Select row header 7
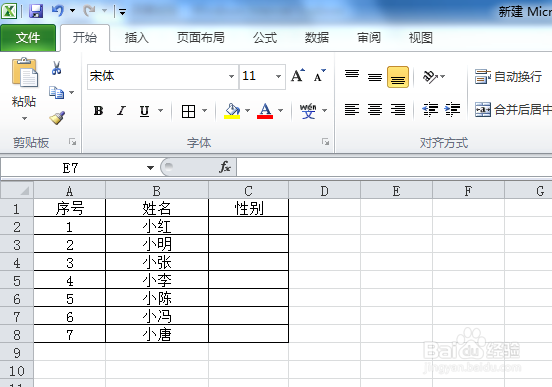 [17, 317]
